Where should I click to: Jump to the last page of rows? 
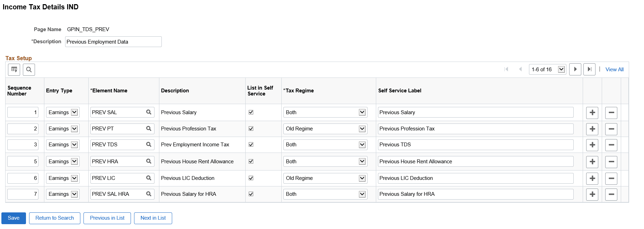coord(589,69)
